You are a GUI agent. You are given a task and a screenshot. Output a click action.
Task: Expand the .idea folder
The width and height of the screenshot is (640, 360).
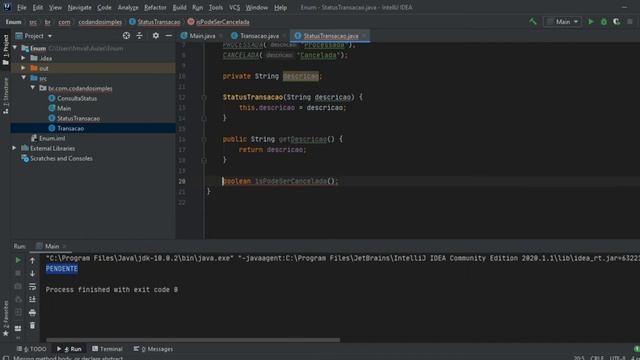[24, 58]
